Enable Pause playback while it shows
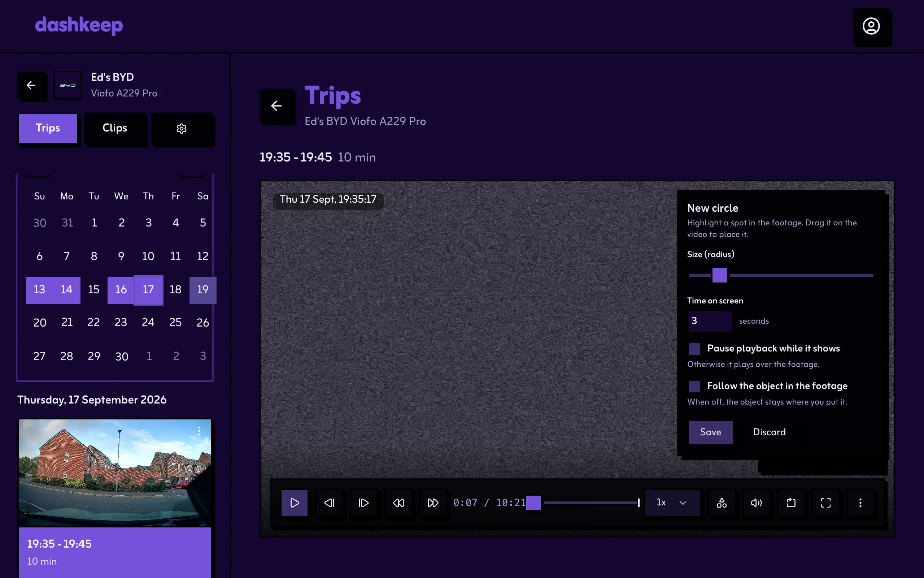 (x=694, y=349)
